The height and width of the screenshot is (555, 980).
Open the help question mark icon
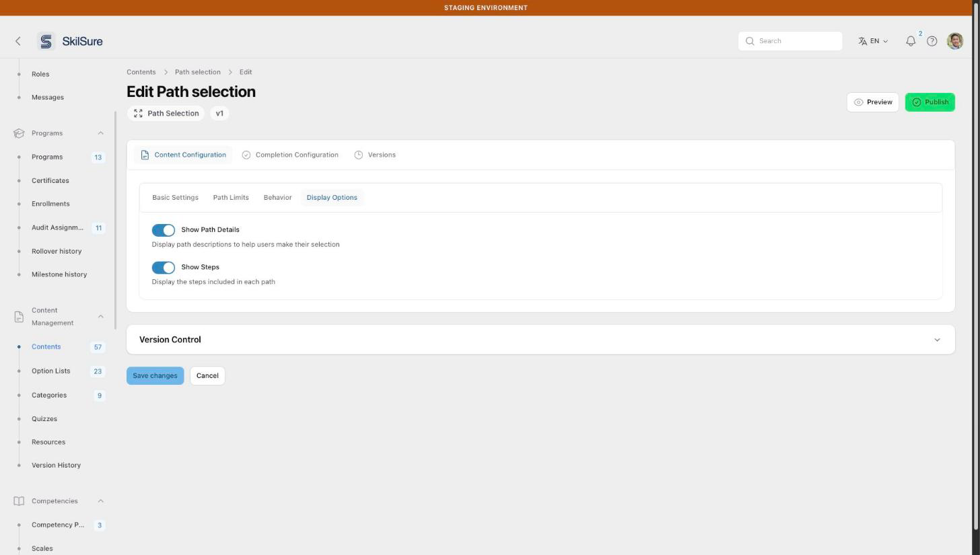coord(932,41)
